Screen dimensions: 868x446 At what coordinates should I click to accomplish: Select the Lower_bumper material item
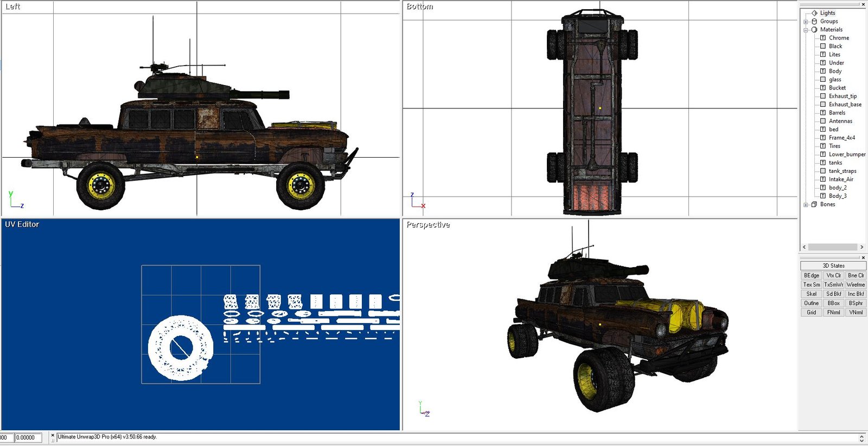(x=846, y=154)
